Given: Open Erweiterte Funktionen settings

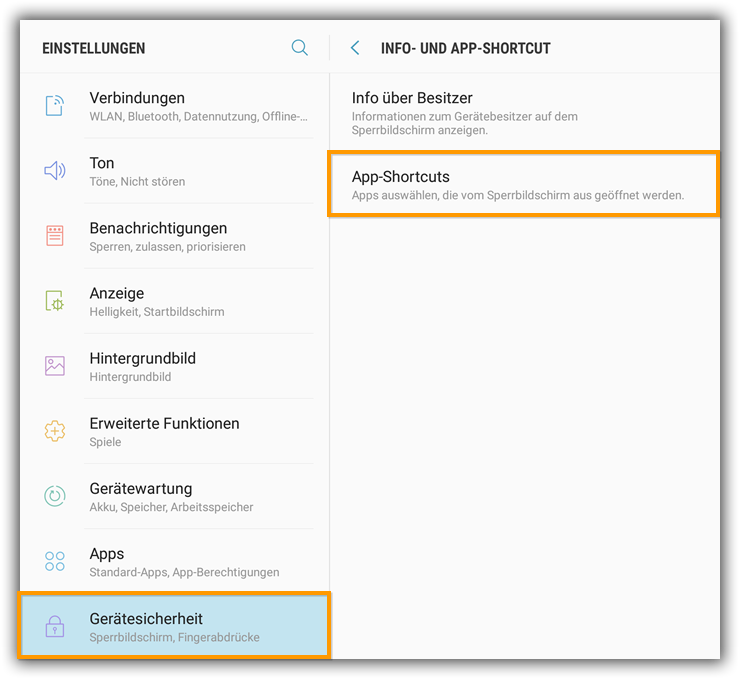Looking at the screenshot, I should click(x=175, y=431).
